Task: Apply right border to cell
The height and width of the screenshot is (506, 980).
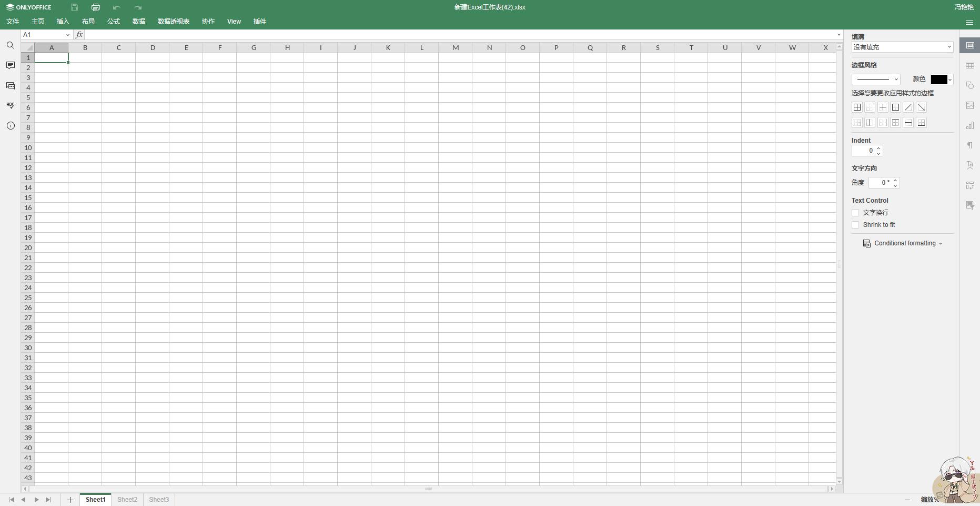Action: [x=883, y=123]
